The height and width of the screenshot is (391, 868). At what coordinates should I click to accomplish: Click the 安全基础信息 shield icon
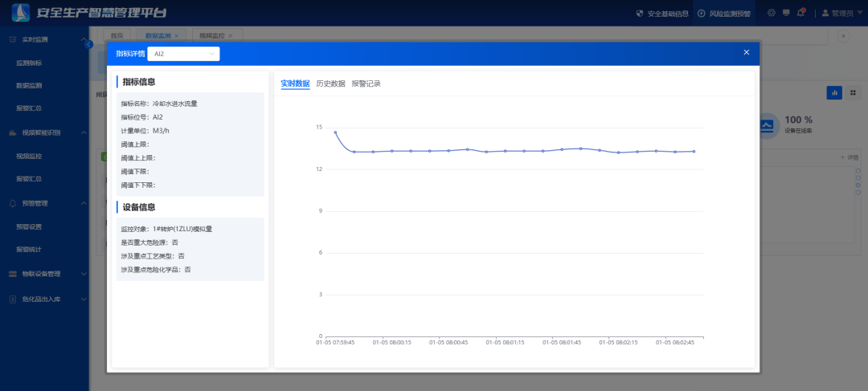pyautogui.click(x=640, y=14)
